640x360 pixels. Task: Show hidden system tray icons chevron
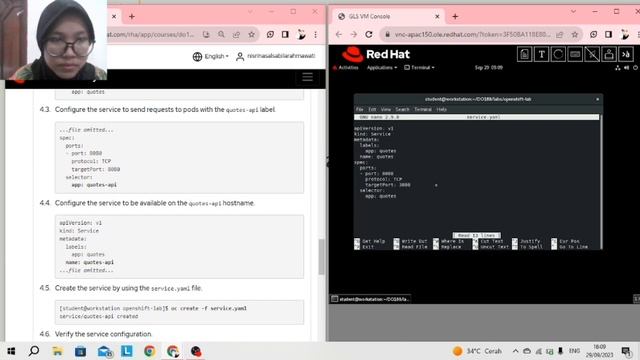click(516, 351)
